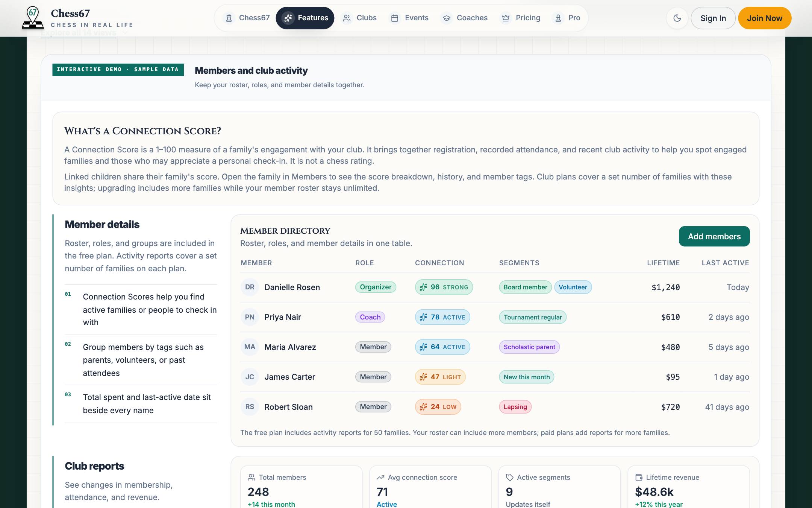The image size is (812, 508).
Task: Click the Sign In button
Action: point(713,18)
